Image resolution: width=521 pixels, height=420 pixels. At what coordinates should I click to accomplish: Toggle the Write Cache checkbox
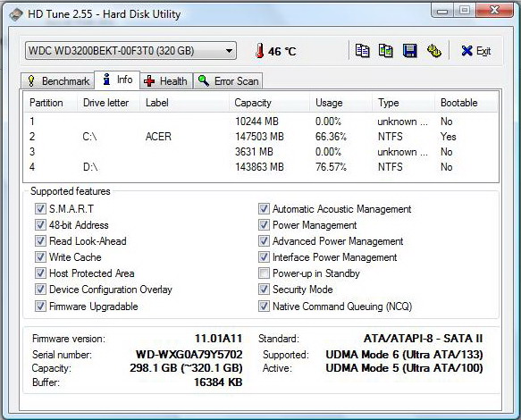[x=40, y=256]
